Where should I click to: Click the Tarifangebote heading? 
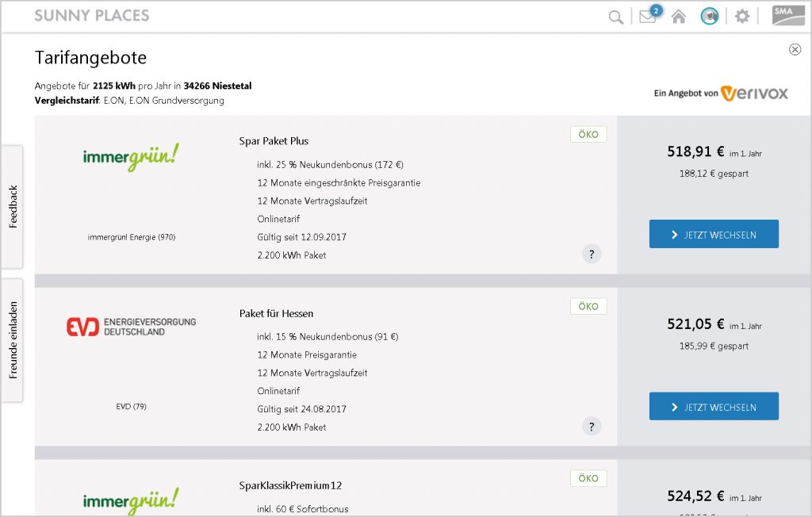click(90, 58)
